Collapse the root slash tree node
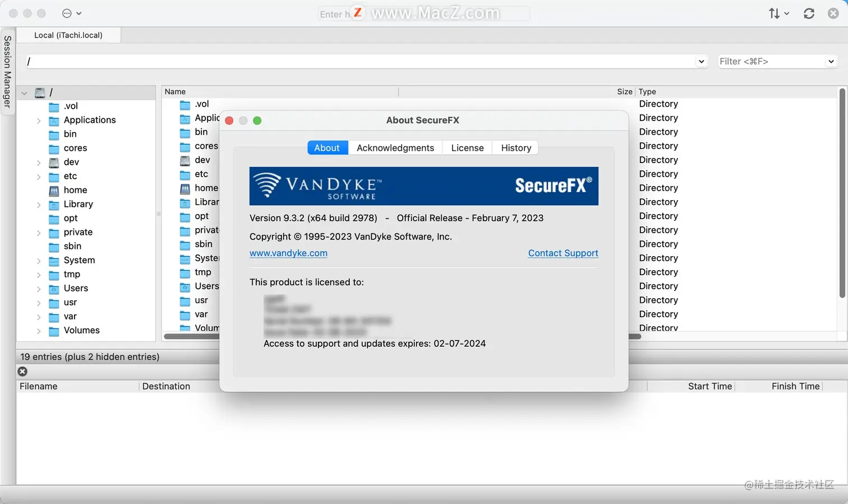The image size is (848, 504). [24, 93]
